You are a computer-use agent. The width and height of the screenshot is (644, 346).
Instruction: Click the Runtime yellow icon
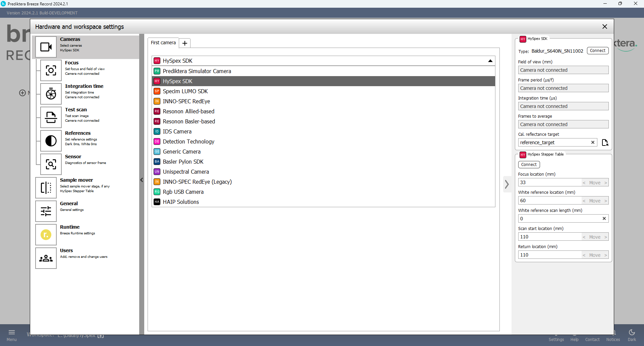[46, 235]
